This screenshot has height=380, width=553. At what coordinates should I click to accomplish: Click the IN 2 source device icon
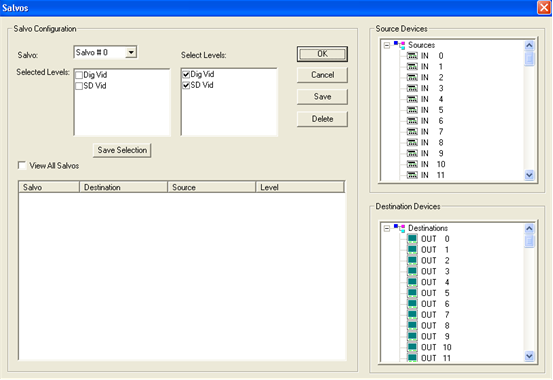412,78
